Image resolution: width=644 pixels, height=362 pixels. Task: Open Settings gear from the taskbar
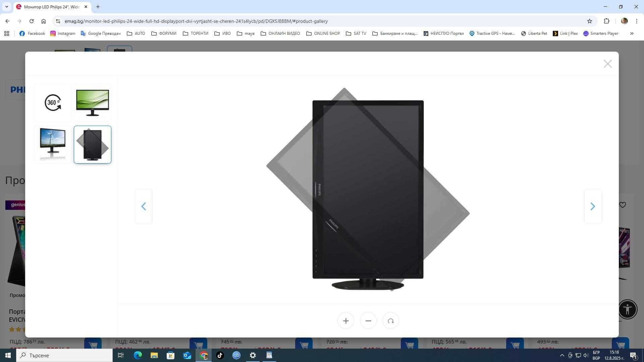(253, 355)
